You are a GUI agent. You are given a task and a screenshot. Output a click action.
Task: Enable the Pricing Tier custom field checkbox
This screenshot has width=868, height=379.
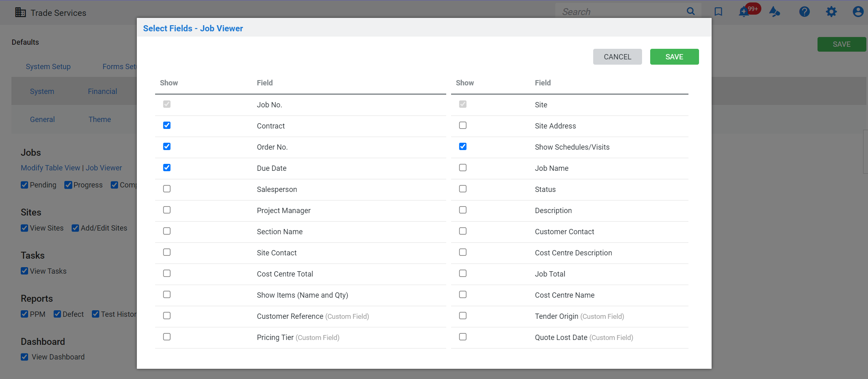(167, 337)
